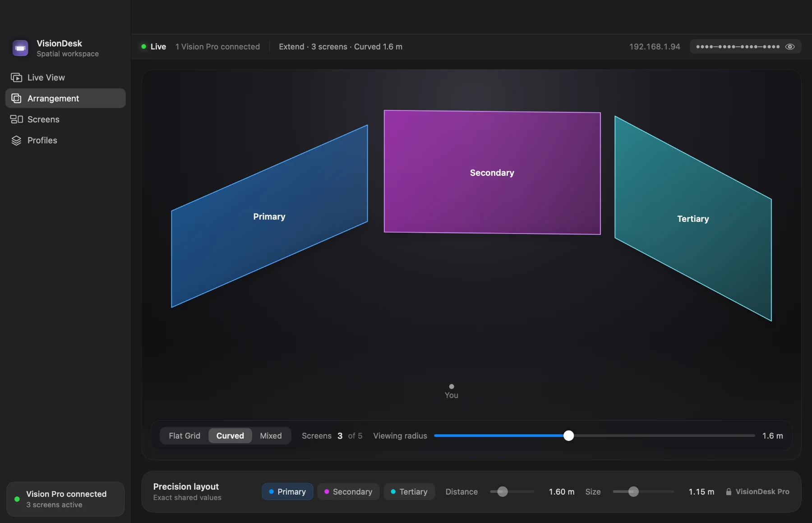Screen dimensions: 812x523
Task: Select the Secondary screen chip
Action: (348, 491)
